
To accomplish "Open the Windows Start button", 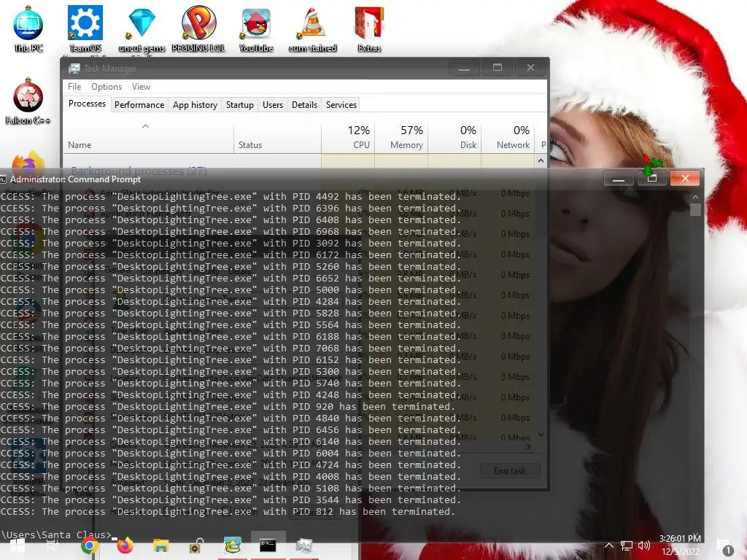I will (x=18, y=545).
